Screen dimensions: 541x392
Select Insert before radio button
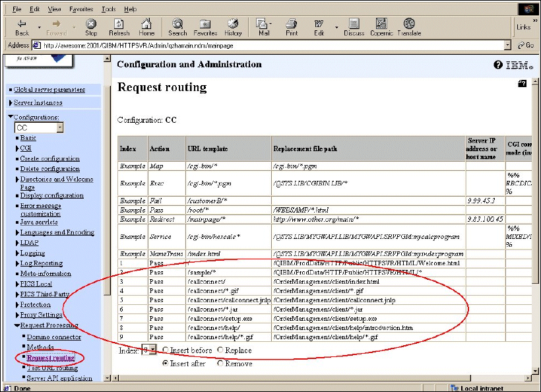166,350
